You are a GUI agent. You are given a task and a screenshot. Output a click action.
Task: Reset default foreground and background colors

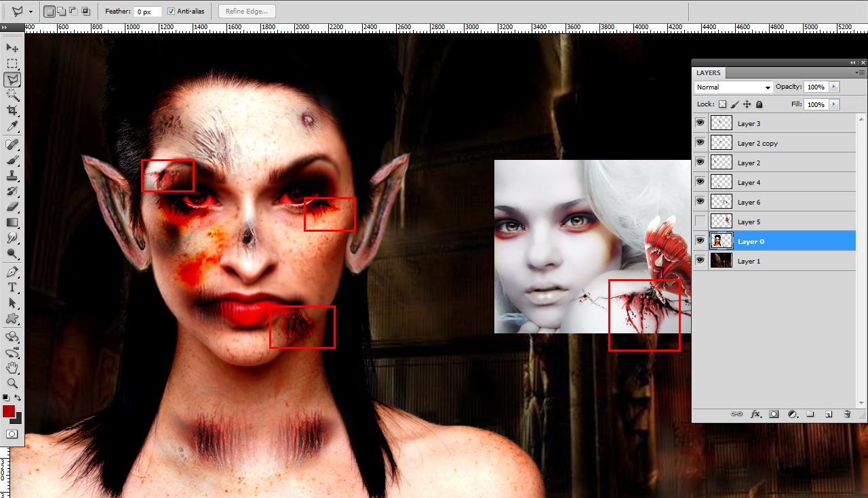point(5,398)
